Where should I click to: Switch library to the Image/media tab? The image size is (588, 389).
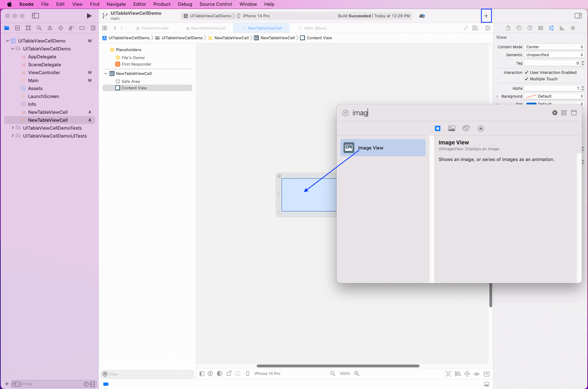[x=452, y=129]
